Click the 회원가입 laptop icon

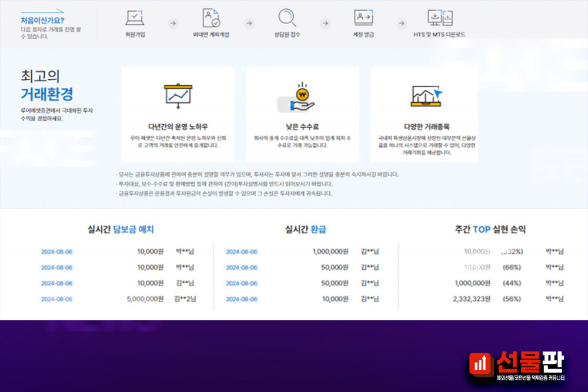pos(135,18)
